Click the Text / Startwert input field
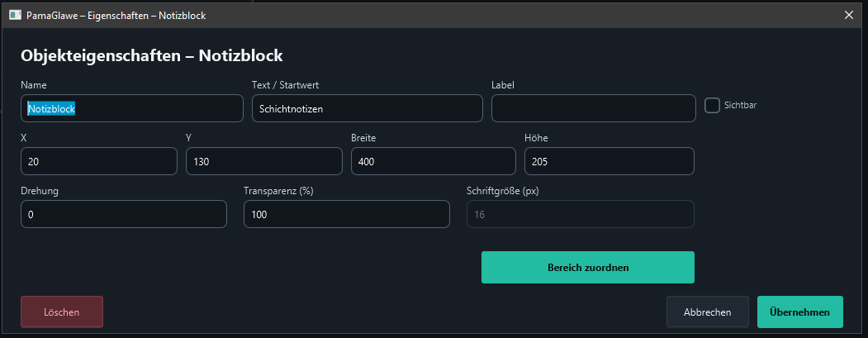The width and height of the screenshot is (868, 338). pyautogui.click(x=367, y=108)
